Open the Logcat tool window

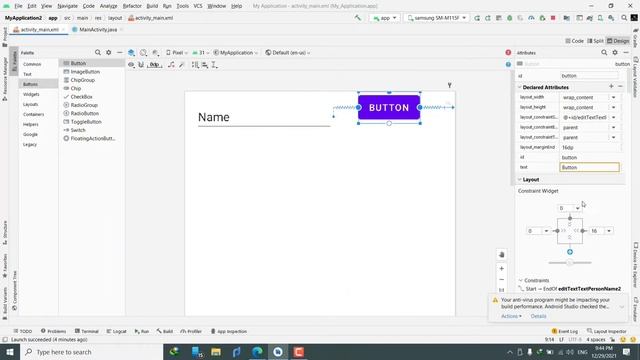click(x=117, y=331)
